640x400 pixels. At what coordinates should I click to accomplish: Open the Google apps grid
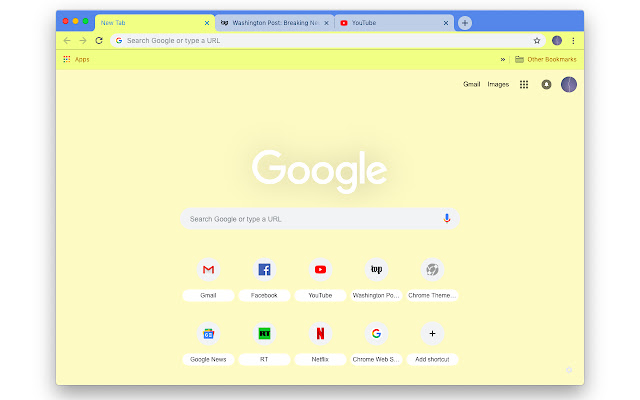point(524,84)
